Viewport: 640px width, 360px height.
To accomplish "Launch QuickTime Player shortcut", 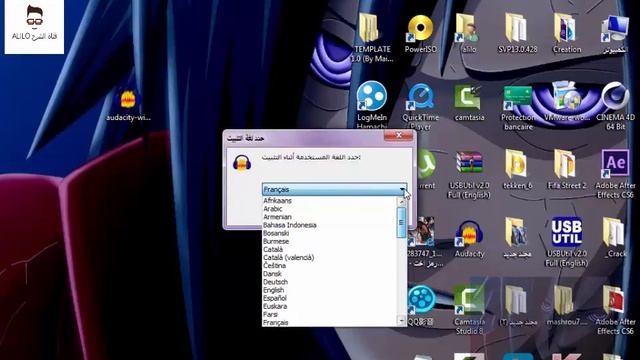I will (420, 97).
